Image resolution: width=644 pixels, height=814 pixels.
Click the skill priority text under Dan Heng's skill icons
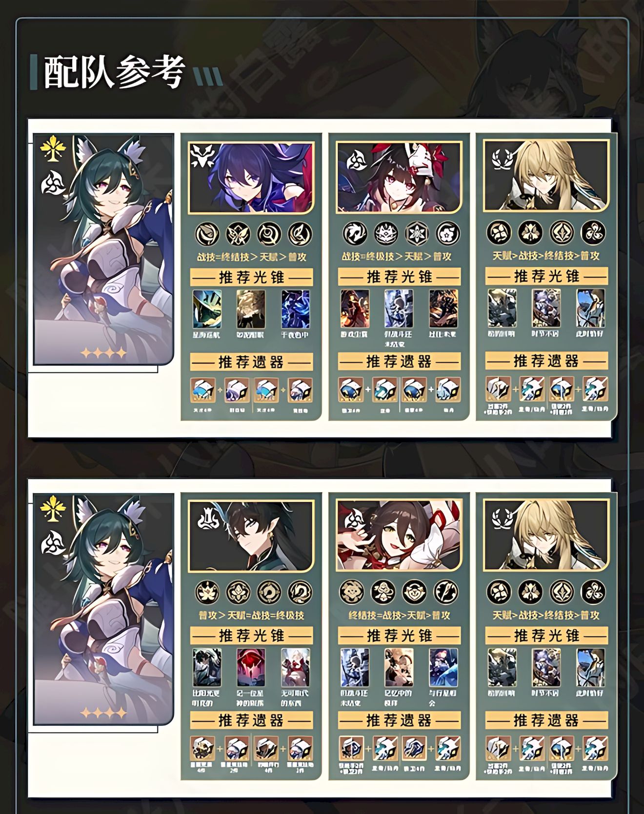pyautogui.click(x=251, y=616)
